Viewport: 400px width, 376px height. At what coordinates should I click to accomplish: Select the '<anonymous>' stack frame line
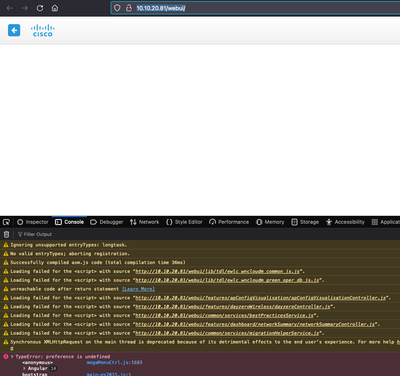click(x=37, y=362)
